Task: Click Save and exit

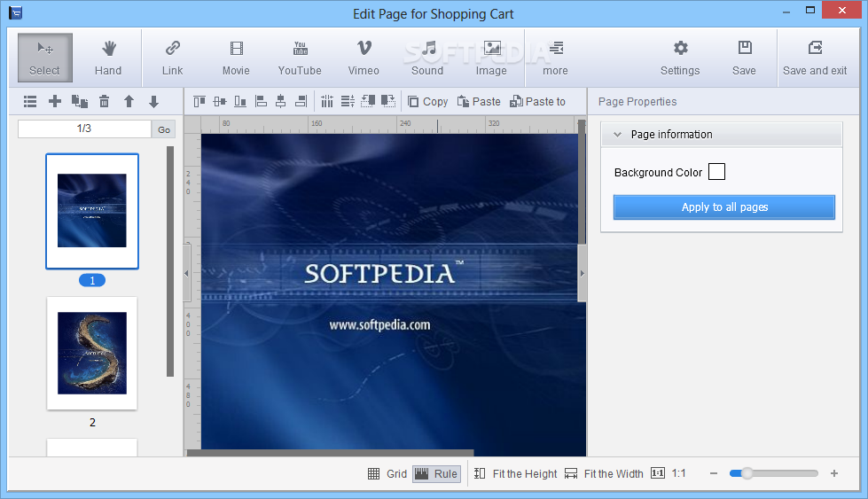Action: 815,58
